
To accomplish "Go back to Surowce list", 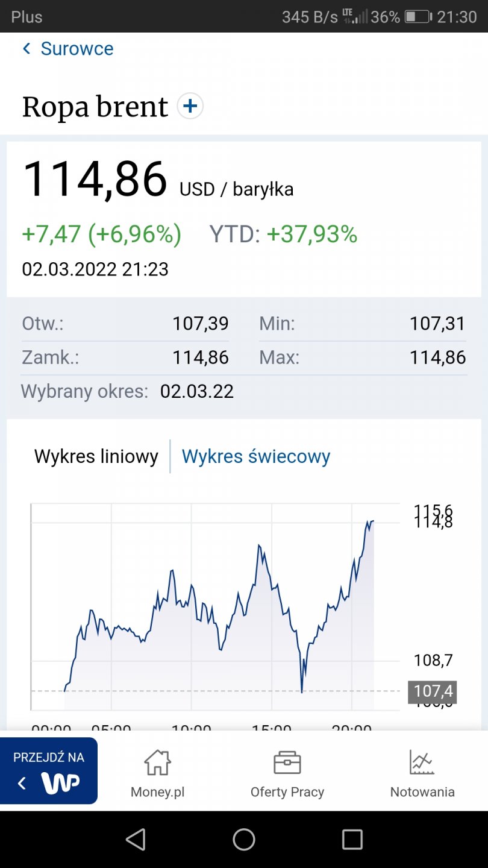I will point(77,49).
